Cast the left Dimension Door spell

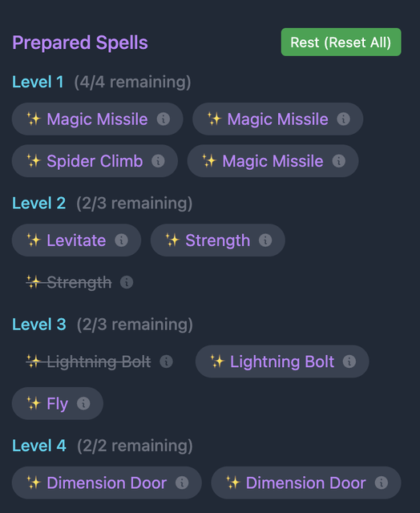[x=107, y=483]
